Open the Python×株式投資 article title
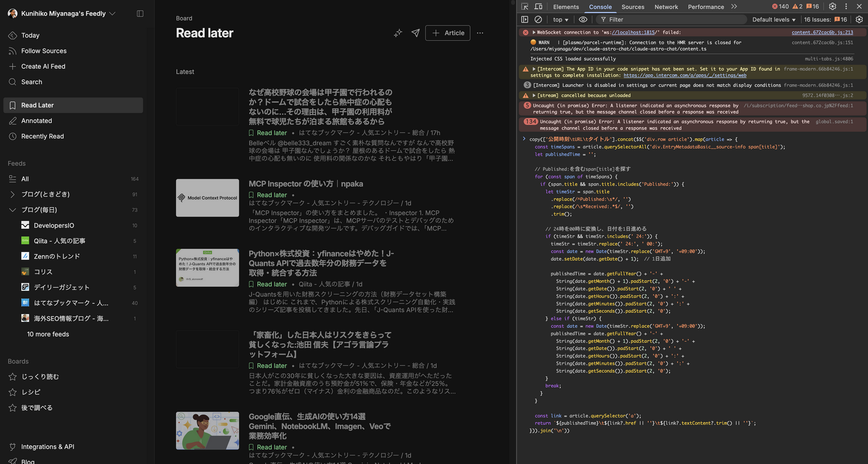Image resolution: width=868 pixels, height=464 pixels. pos(321,263)
